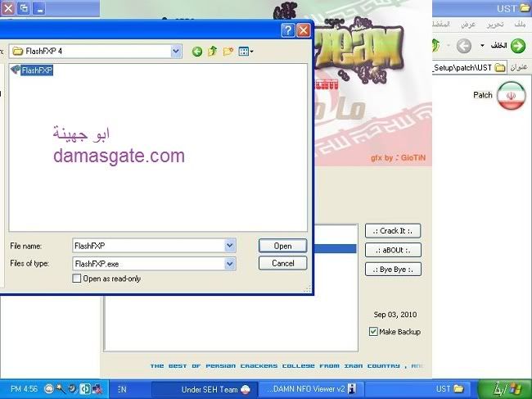Image resolution: width=532 pixels, height=399 pixels.
Task: Click the network computers tray icon
Action: (97, 389)
